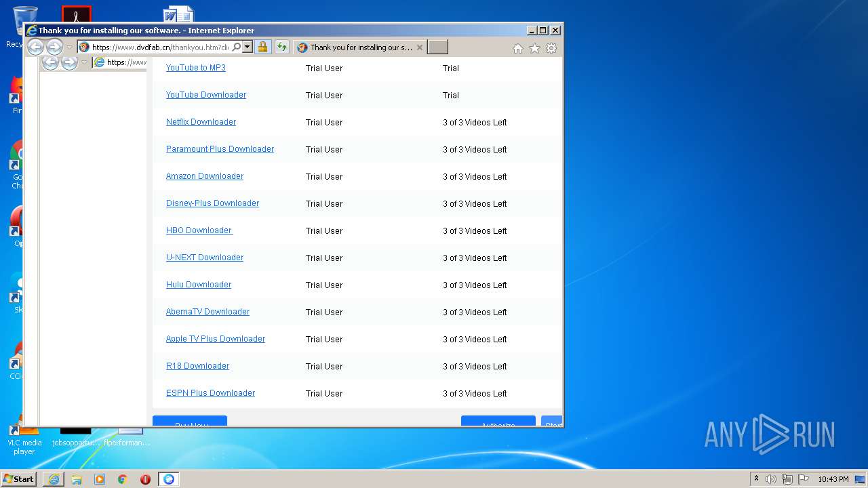The image size is (868, 488).
Task: Click the network tray icon
Action: click(x=787, y=479)
